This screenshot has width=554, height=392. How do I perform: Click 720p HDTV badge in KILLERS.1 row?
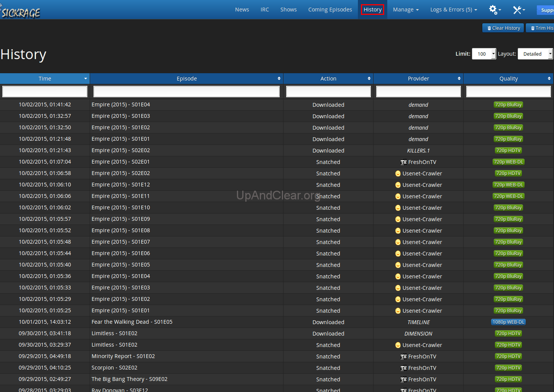[508, 151]
